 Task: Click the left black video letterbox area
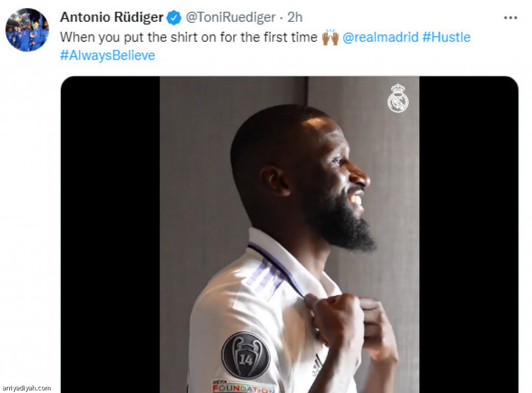tap(110, 235)
